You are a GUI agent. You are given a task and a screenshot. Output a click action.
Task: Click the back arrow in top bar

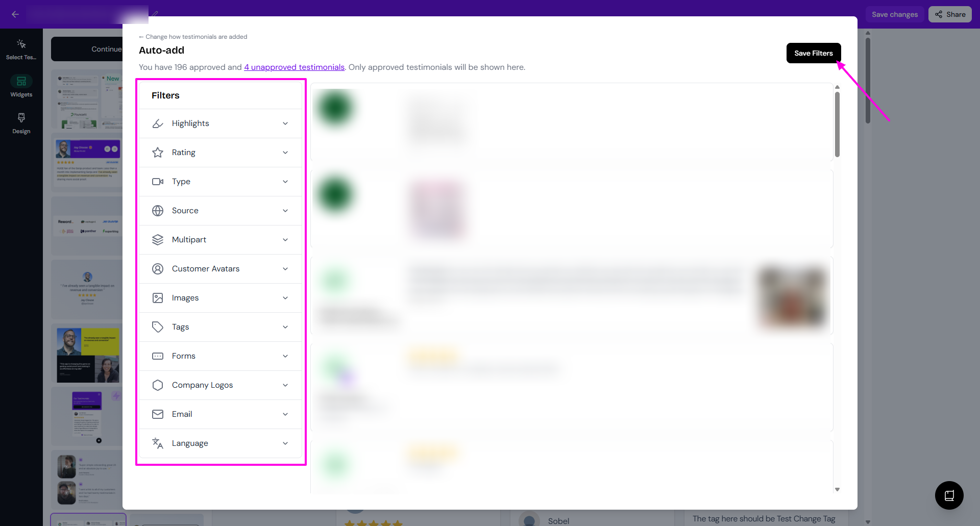pyautogui.click(x=15, y=14)
